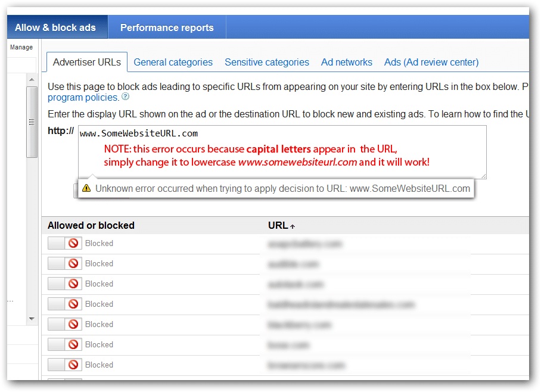Open the help icon beside program policies

[x=125, y=97]
